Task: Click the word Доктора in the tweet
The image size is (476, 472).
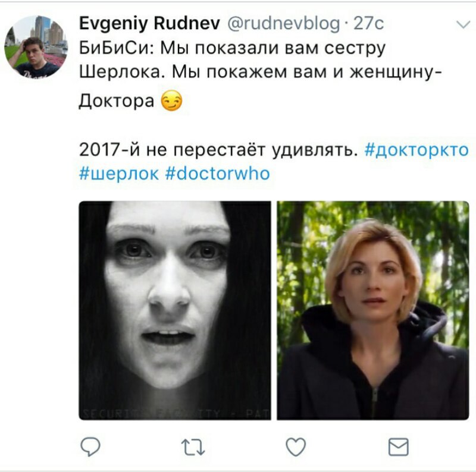Action: click(117, 100)
